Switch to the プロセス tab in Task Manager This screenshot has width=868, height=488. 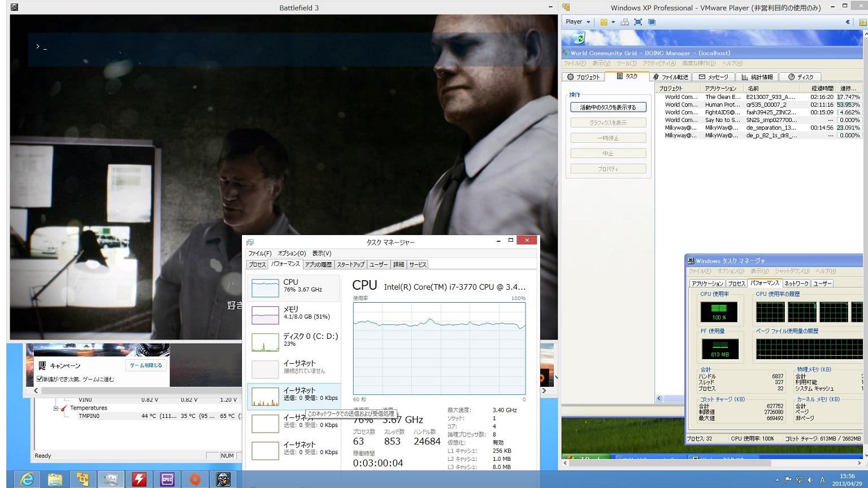pos(257,264)
